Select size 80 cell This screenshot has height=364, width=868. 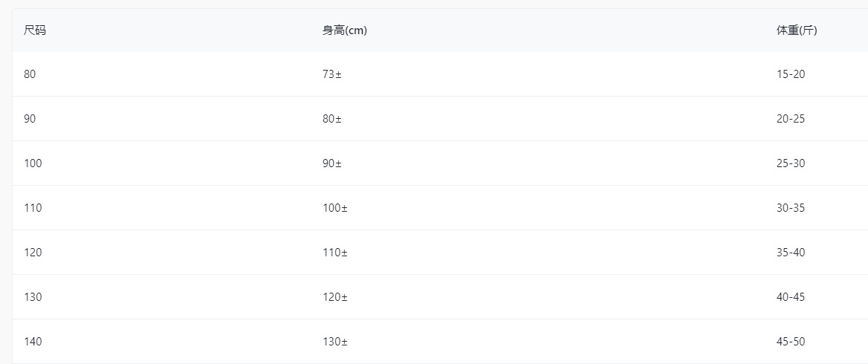pyautogui.click(x=30, y=74)
